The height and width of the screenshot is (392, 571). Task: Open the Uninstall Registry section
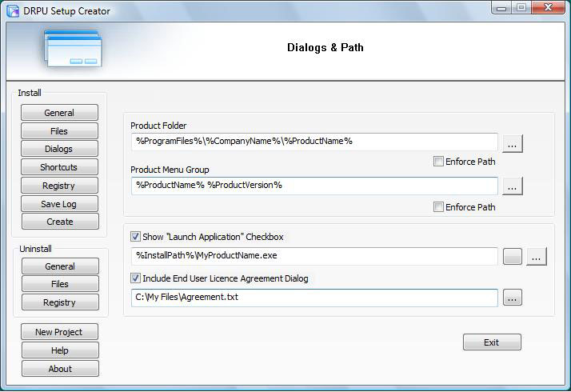[60, 302]
